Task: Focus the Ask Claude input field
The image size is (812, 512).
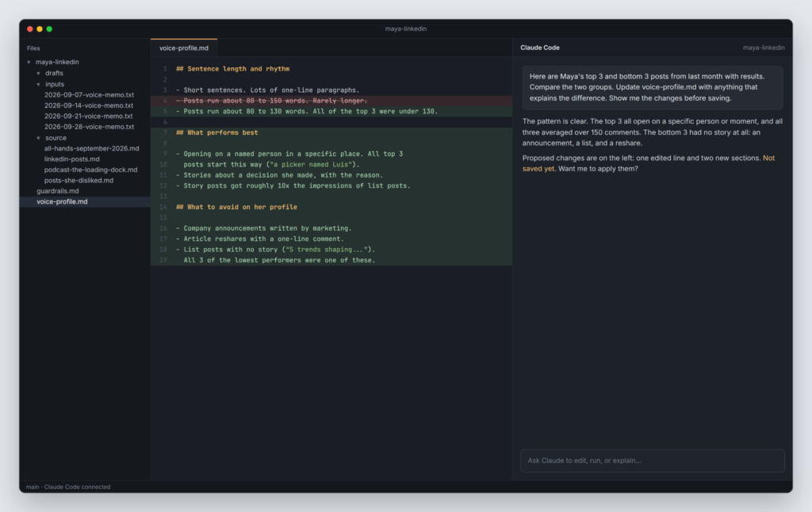Action: pos(653,460)
